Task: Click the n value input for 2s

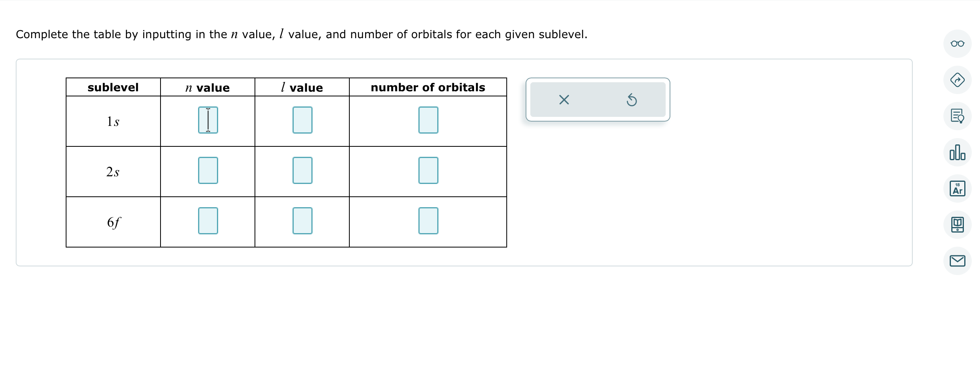Action: pyautogui.click(x=207, y=170)
